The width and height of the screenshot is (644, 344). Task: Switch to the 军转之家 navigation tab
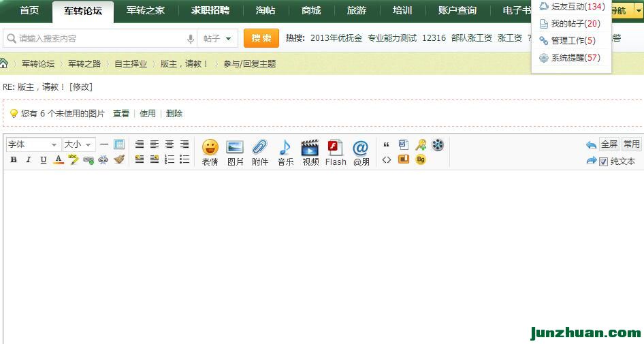tap(146, 11)
